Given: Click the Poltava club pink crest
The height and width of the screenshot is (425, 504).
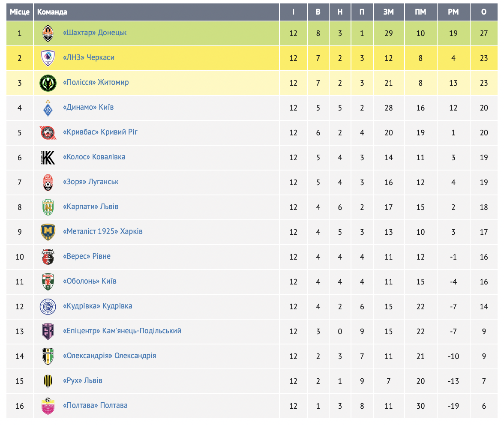Looking at the screenshot, I should click(48, 406).
